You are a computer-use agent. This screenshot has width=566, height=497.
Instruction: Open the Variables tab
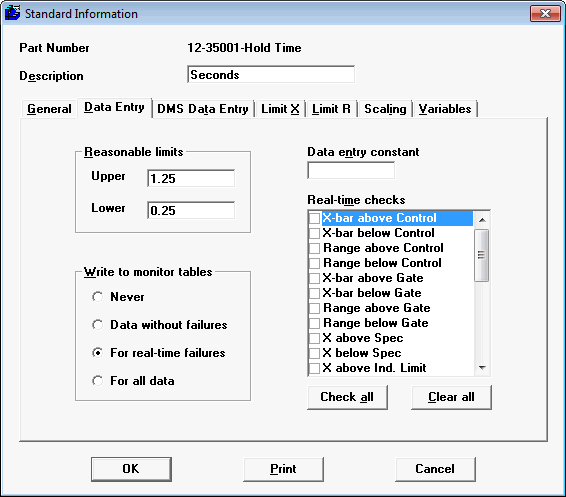pos(445,109)
